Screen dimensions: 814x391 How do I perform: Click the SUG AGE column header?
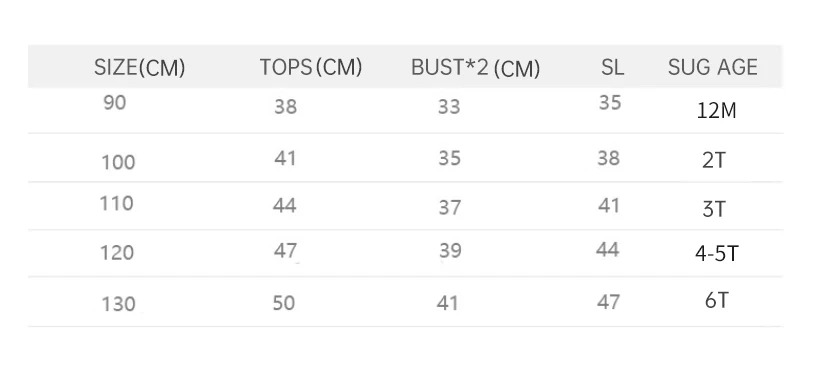pos(713,68)
